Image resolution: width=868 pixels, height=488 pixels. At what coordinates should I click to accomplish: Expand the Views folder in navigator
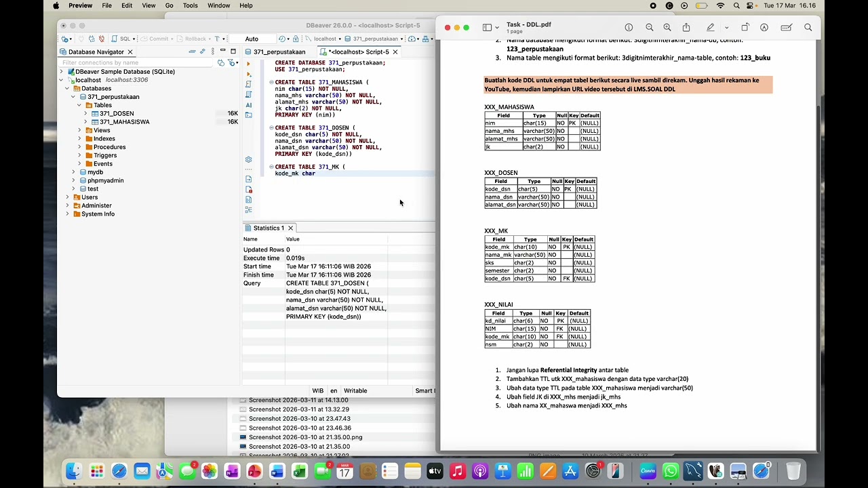[79, 130]
